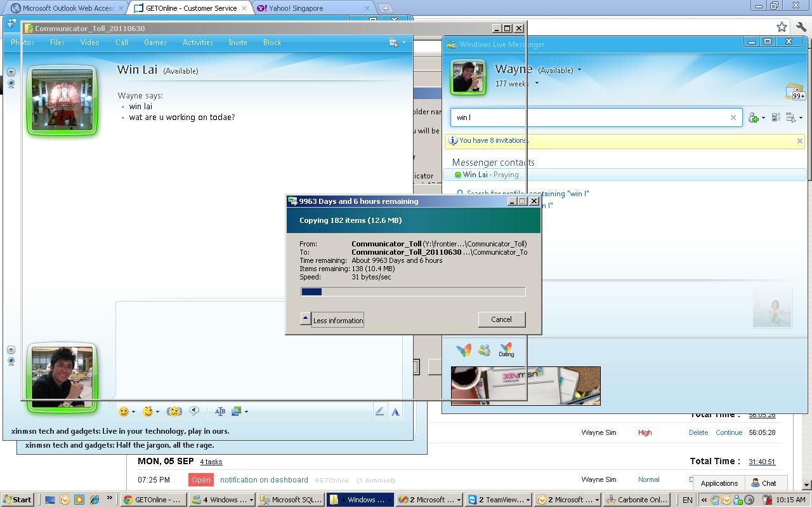Click the Chrome wrench settings icon

(801, 27)
